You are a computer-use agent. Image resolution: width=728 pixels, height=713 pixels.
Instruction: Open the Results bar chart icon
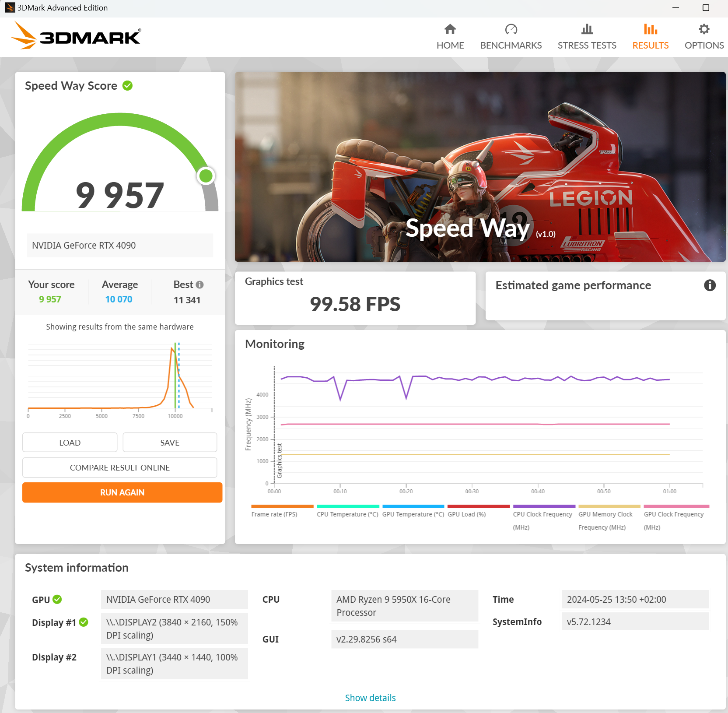651,29
